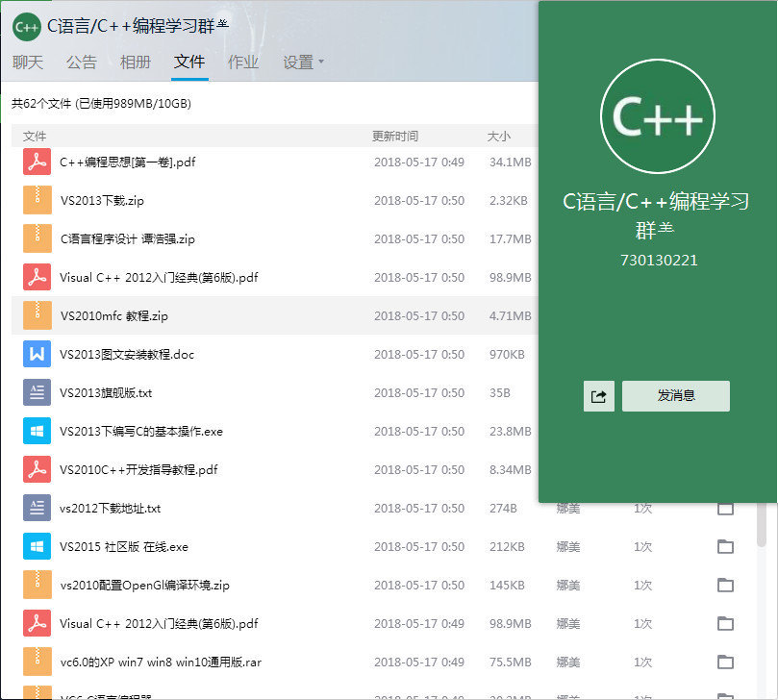Image resolution: width=778 pixels, height=700 pixels.
Task: Click the 发消息 button
Action: (676, 396)
